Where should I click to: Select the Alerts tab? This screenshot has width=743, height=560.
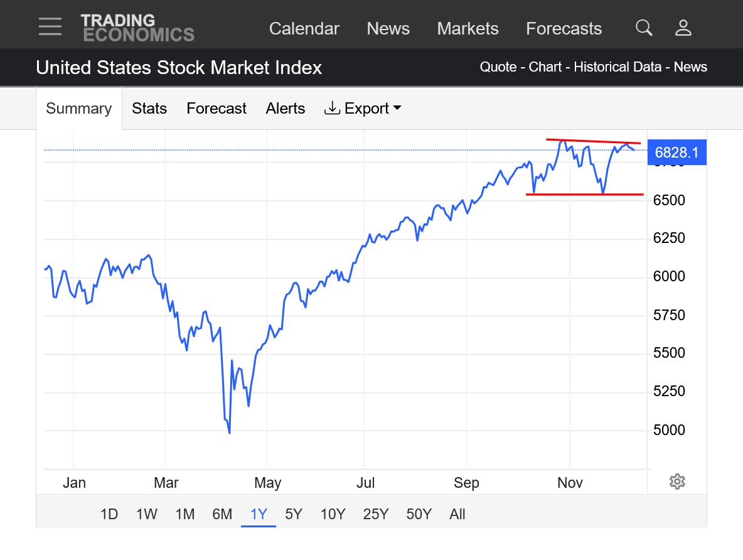click(286, 109)
